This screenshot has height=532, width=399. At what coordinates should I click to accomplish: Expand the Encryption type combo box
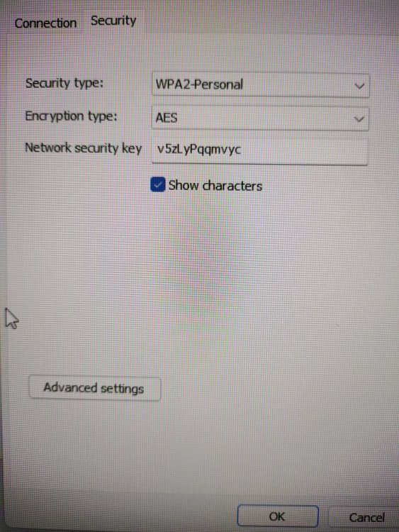point(260,118)
